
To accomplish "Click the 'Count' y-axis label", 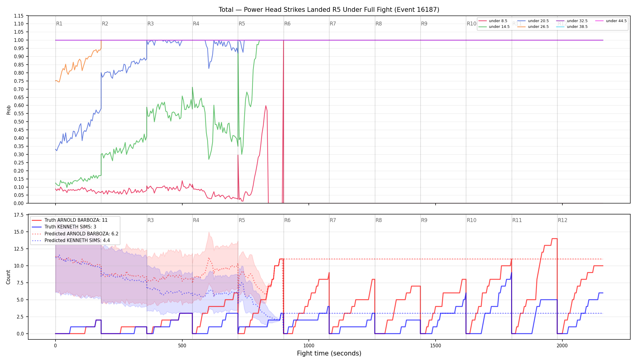I will [x=8, y=277].
